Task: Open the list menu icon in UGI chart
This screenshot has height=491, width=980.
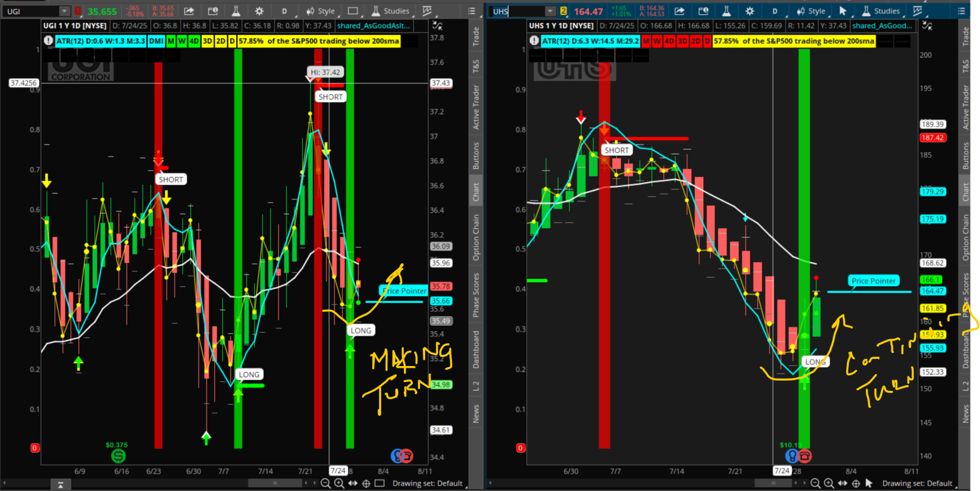Action: click(471, 11)
